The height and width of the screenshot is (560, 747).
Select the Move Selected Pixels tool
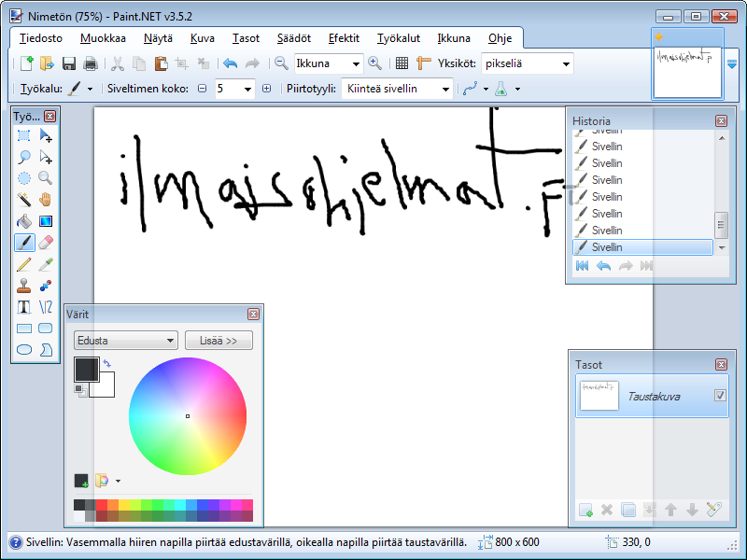(x=46, y=135)
